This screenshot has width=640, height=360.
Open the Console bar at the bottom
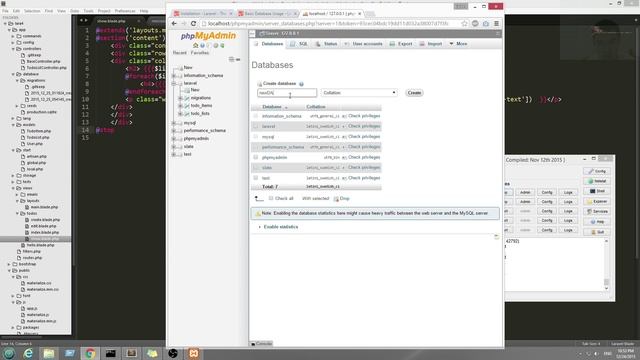point(261,344)
